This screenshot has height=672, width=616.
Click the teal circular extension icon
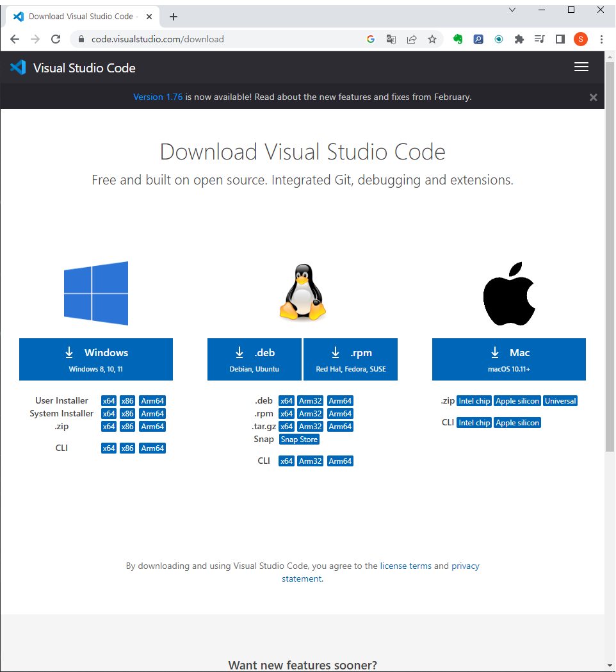[499, 40]
